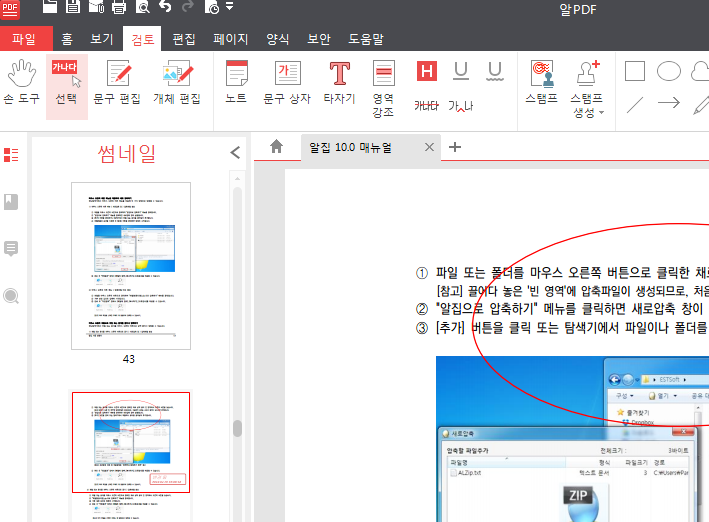The width and height of the screenshot is (709, 522).
Task: Switch to the Edit (편집) tab
Action: 184,38
